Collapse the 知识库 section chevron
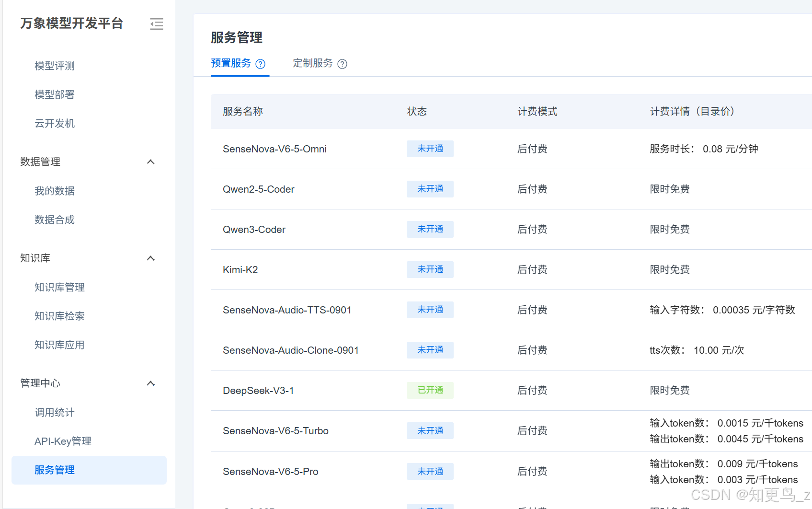 tap(150, 258)
